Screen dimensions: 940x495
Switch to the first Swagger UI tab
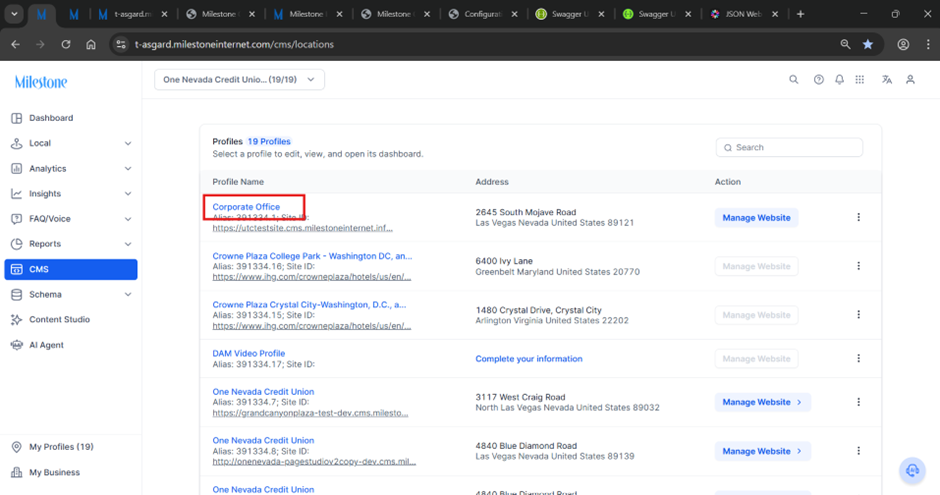pos(570,14)
